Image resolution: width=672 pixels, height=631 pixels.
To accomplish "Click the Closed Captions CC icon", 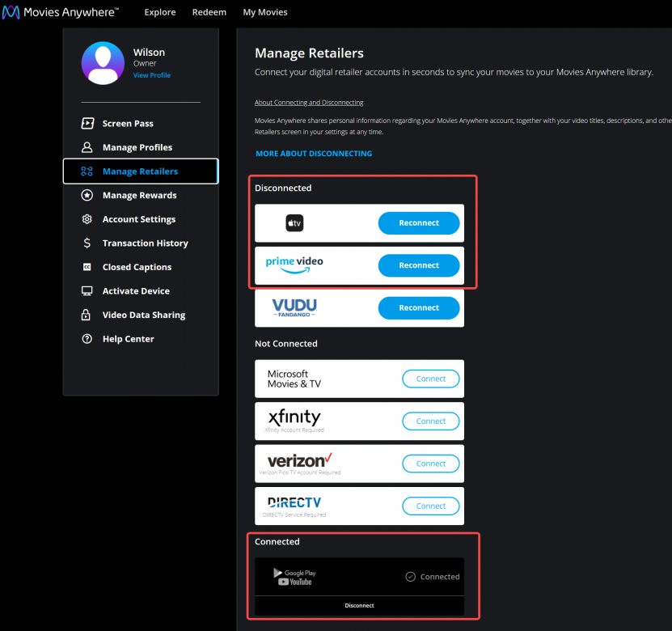I will coord(87,267).
